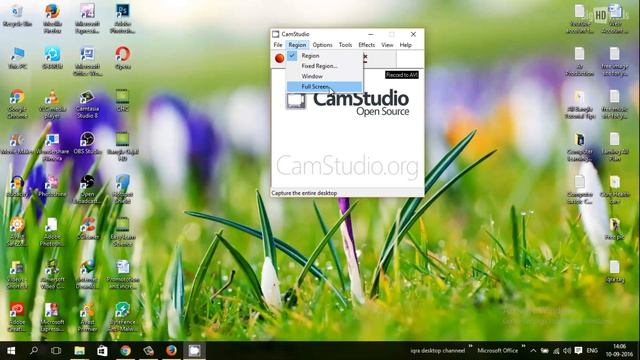Open File Explorer from the taskbar

(79, 351)
